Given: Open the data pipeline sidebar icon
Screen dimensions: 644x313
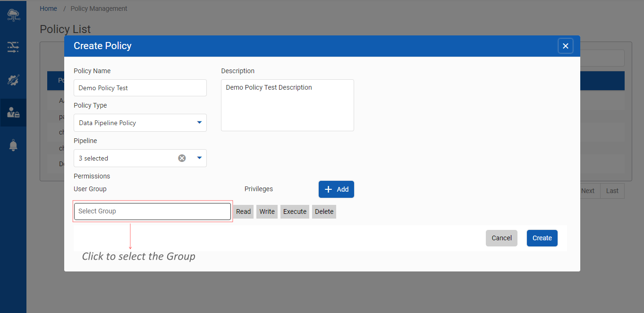Looking at the screenshot, I should (x=13, y=47).
